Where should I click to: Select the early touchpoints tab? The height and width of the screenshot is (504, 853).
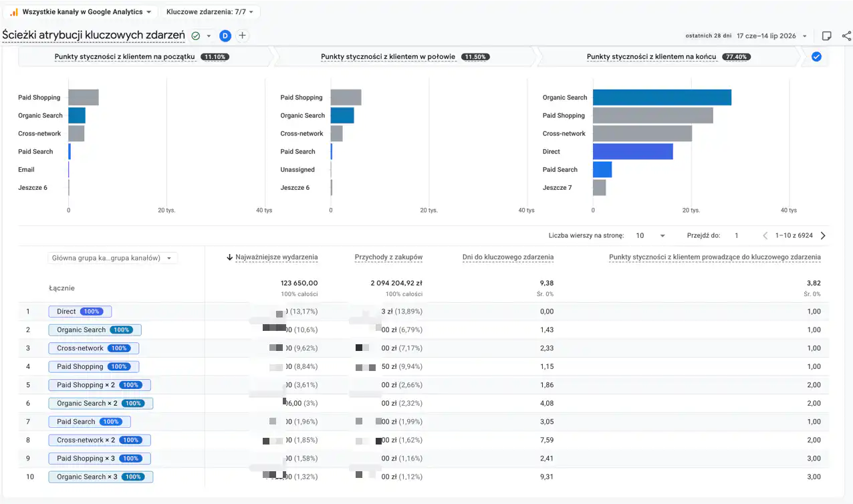point(142,57)
